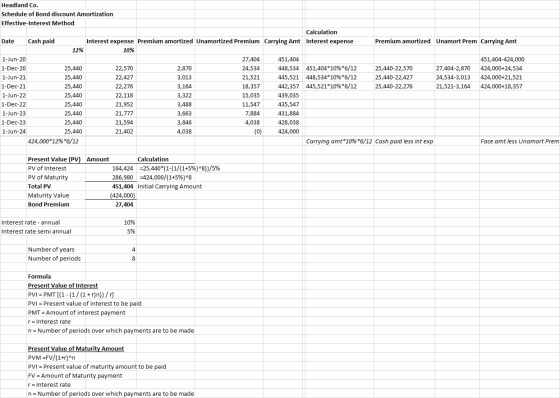Select the 'Interest rate - annual' label
560x398 pixels.
tap(31, 223)
